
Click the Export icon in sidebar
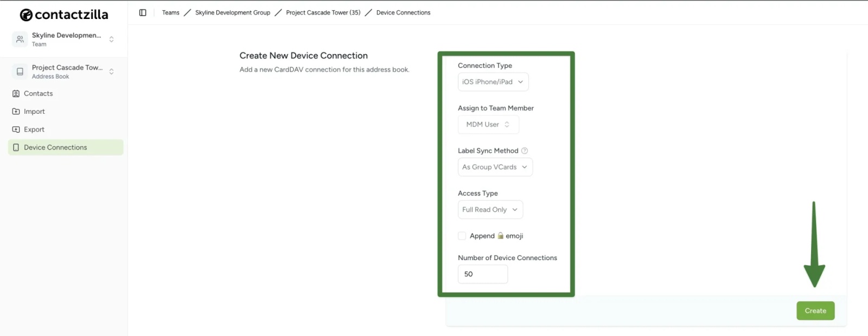coord(16,129)
